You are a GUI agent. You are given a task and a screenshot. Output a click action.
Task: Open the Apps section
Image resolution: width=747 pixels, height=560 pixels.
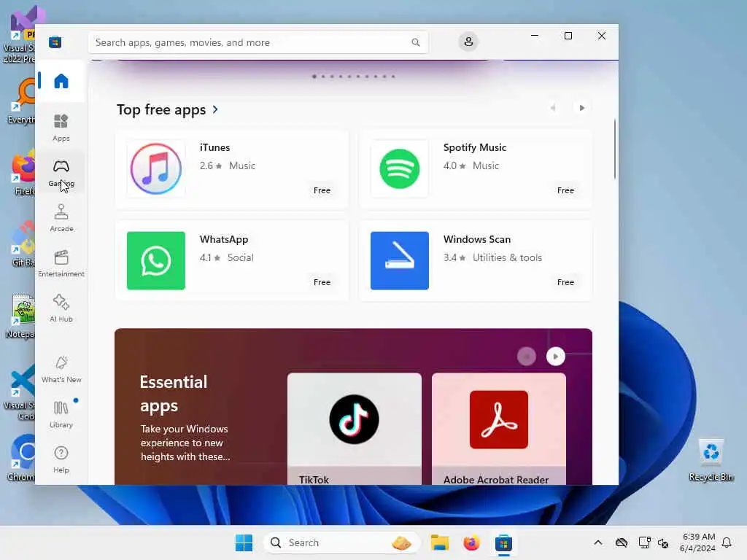[x=61, y=128]
